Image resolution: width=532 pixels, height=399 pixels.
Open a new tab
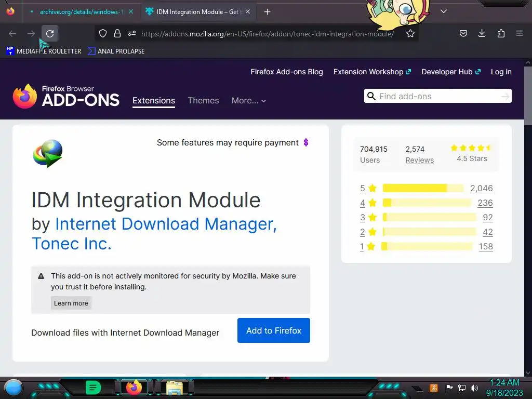pos(268,12)
